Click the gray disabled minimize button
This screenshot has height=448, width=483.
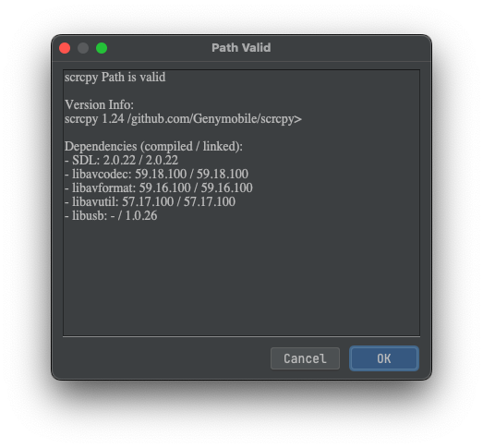[x=83, y=48]
